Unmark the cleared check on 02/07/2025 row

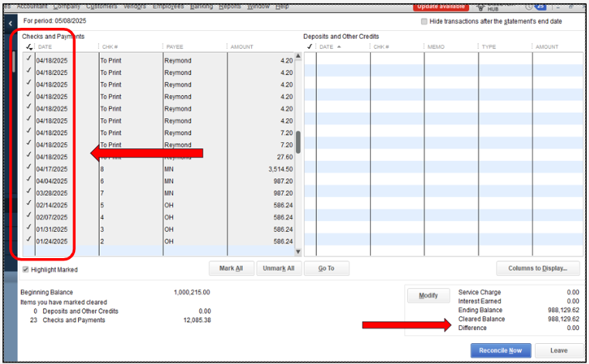[29, 215]
